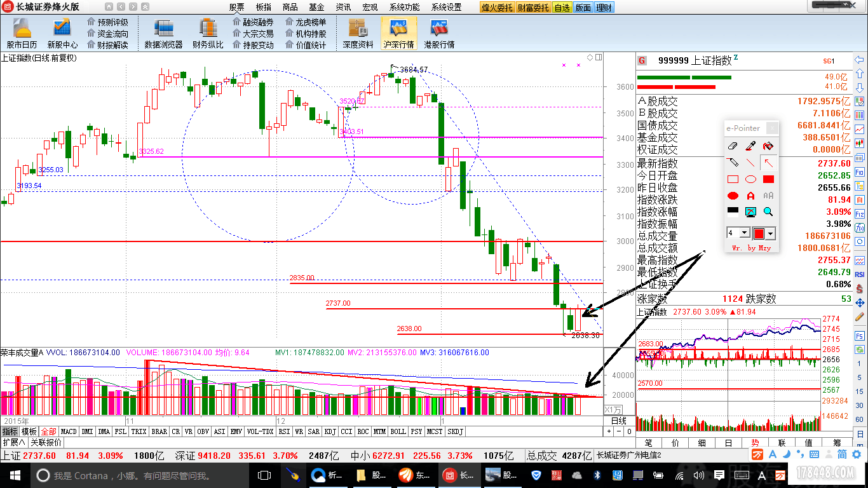Image resolution: width=868 pixels, height=488 pixels.
Task: Click 关联报价 tab
Action: (x=46, y=442)
